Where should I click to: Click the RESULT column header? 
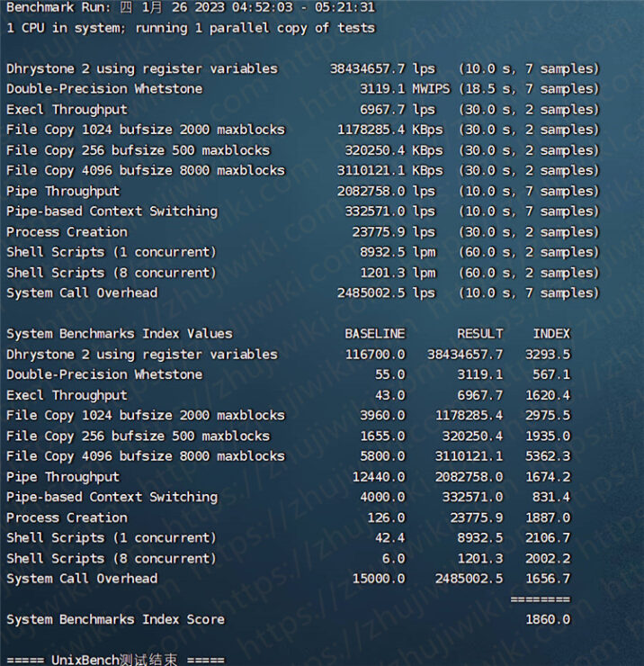(x=480, y=334)
